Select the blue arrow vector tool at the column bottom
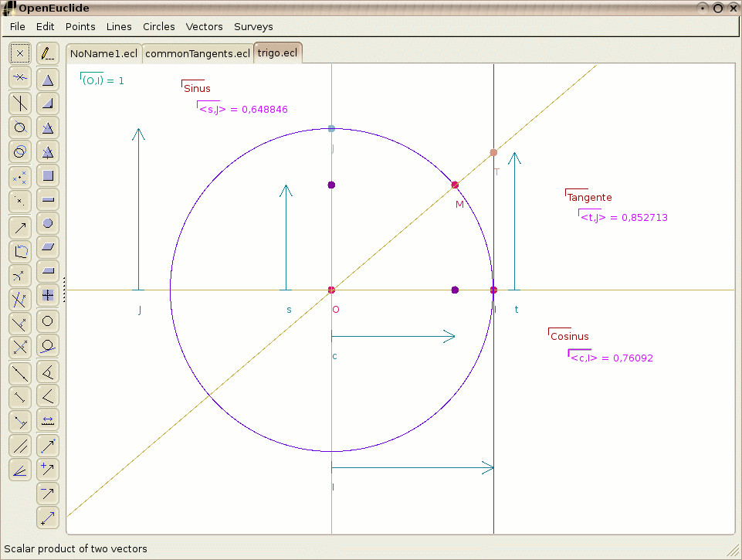The width and height of the screenshot is (742, 560). click(x=48, y=518)
